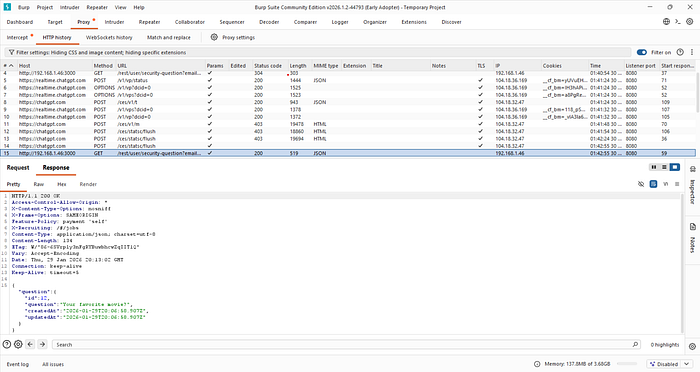
Task: Select row 8 POST /ces/v1/t
Action: coord(348,102)
